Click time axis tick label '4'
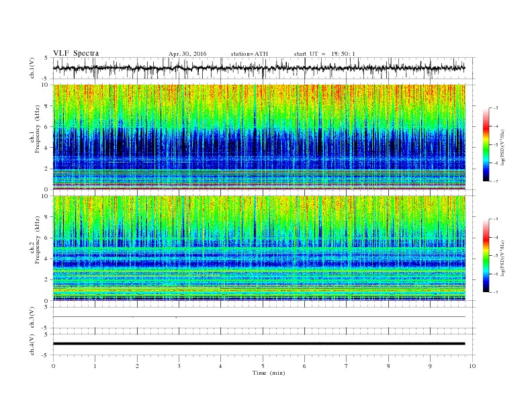The height and width of the screenshot is (411, 532). tap(220, 366)
